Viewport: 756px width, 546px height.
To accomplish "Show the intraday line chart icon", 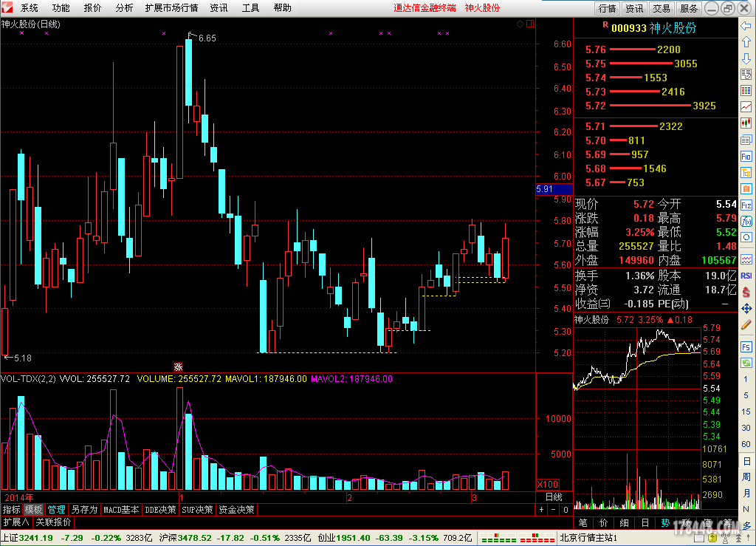I will [x=746, y=107].
